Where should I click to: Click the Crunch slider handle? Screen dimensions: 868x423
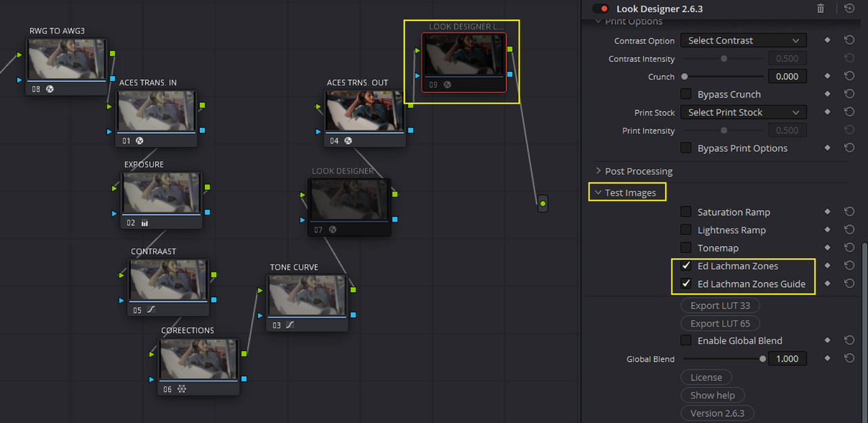[x=684, y=77]
